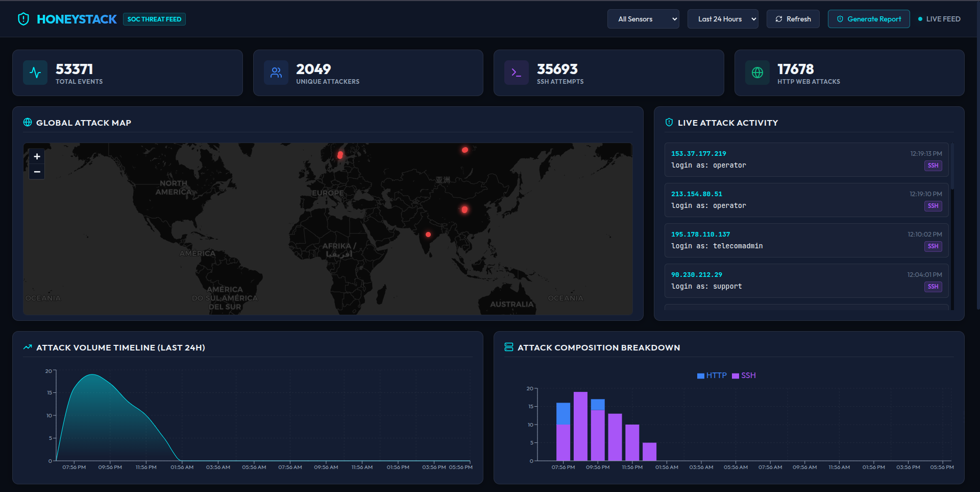This screenshot has width=980, height=492.
Task: Click the peak of the attack volume curve
Action: pyautogui.click(x=92, y=375)
